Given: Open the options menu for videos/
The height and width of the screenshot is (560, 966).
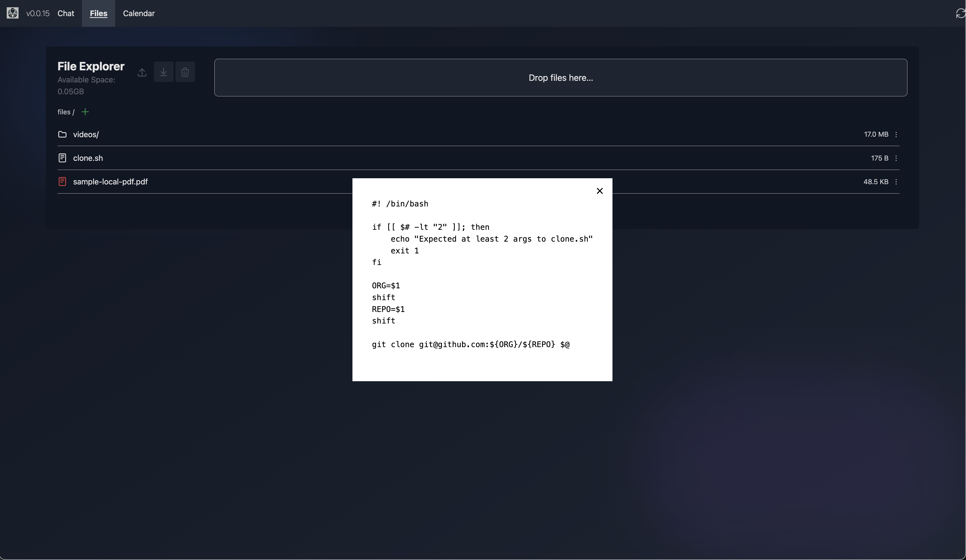Looking at the screenshot, I should 896,134.
